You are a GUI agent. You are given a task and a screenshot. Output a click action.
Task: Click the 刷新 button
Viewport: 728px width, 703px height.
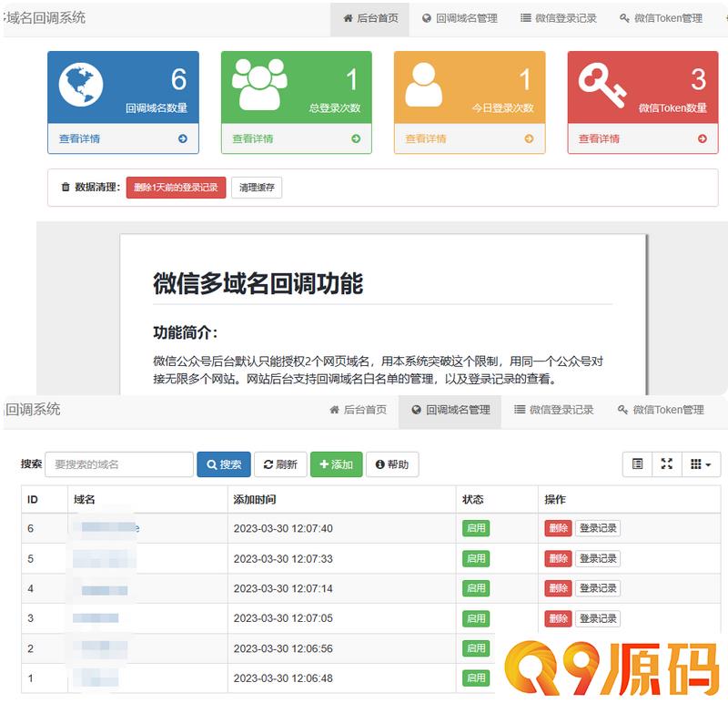pyautogui.click(x=280, y=464)
